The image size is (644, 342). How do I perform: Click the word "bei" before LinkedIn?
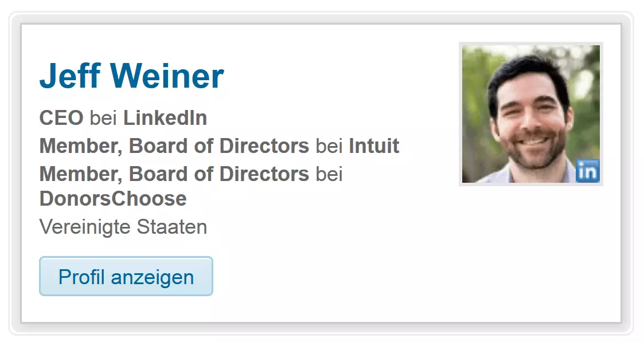coord(103,118)
